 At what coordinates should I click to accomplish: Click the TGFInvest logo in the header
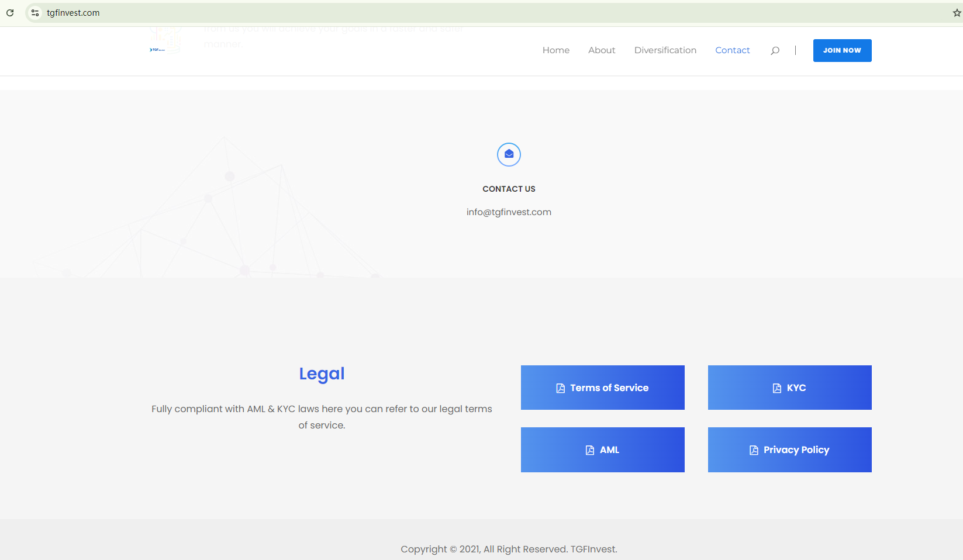[x=158, y=50]
